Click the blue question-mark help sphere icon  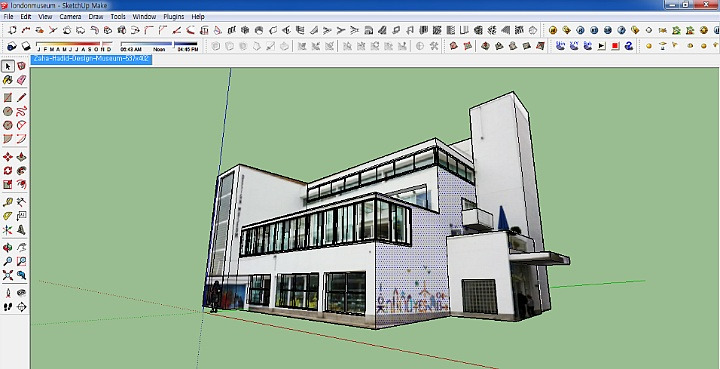click(x=621, y=30)
